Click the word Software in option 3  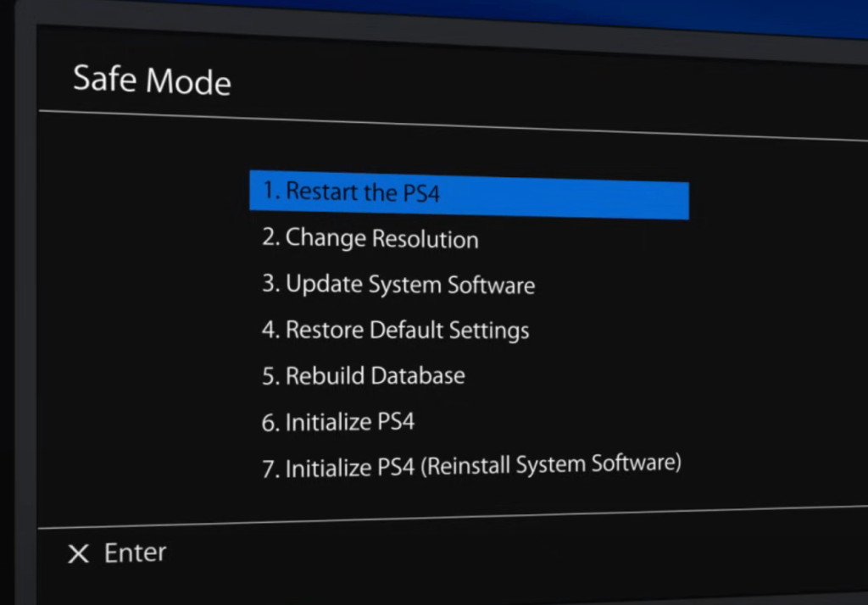point(491,285)
